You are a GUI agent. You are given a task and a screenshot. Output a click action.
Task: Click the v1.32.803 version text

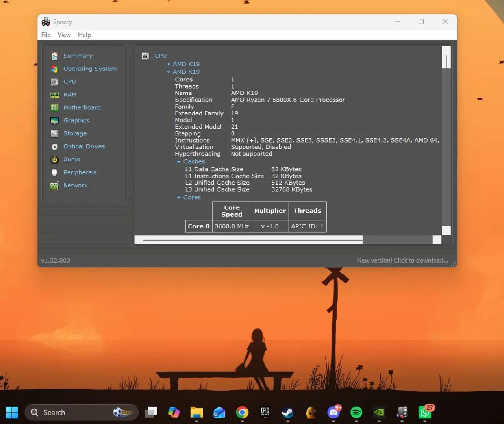tap(56, 260)
